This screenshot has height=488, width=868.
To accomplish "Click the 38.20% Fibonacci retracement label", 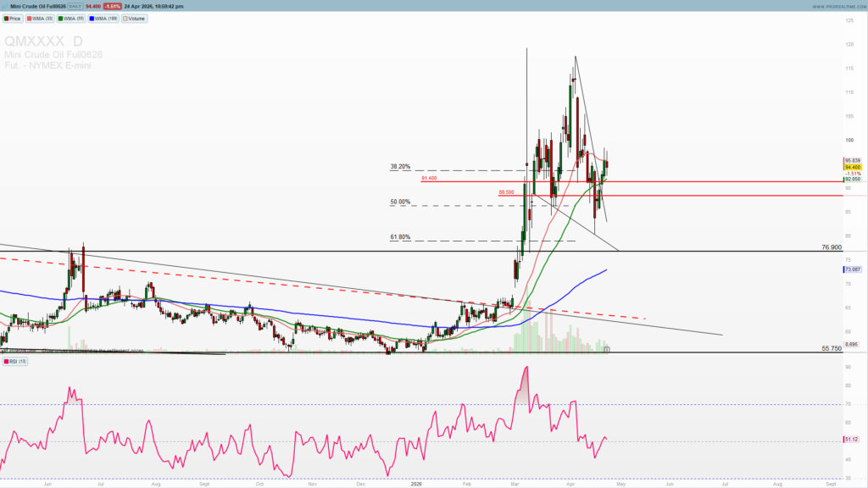I will [398, 167].
